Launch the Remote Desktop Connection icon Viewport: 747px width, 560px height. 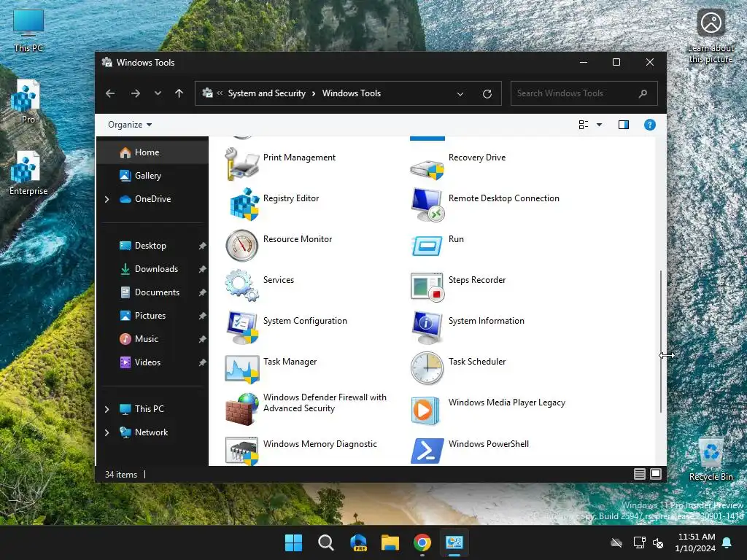tap(427, 205)
